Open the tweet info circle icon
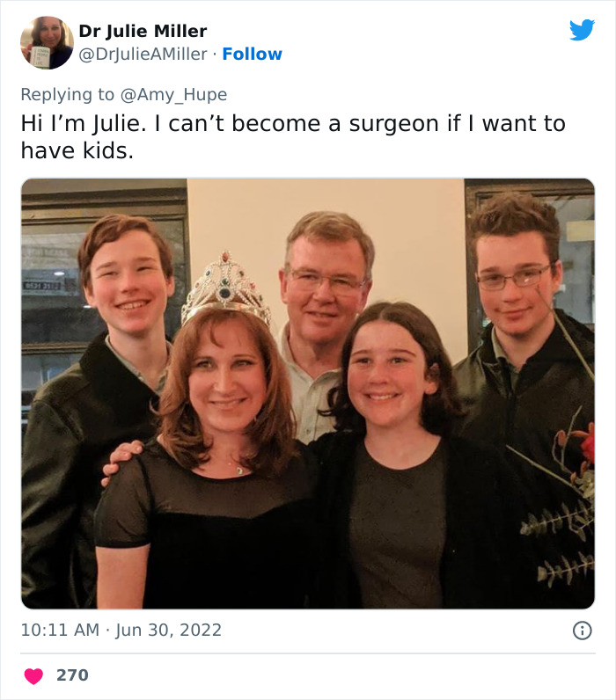The height and width of the screenshot is (700, 616). (582, 631)
